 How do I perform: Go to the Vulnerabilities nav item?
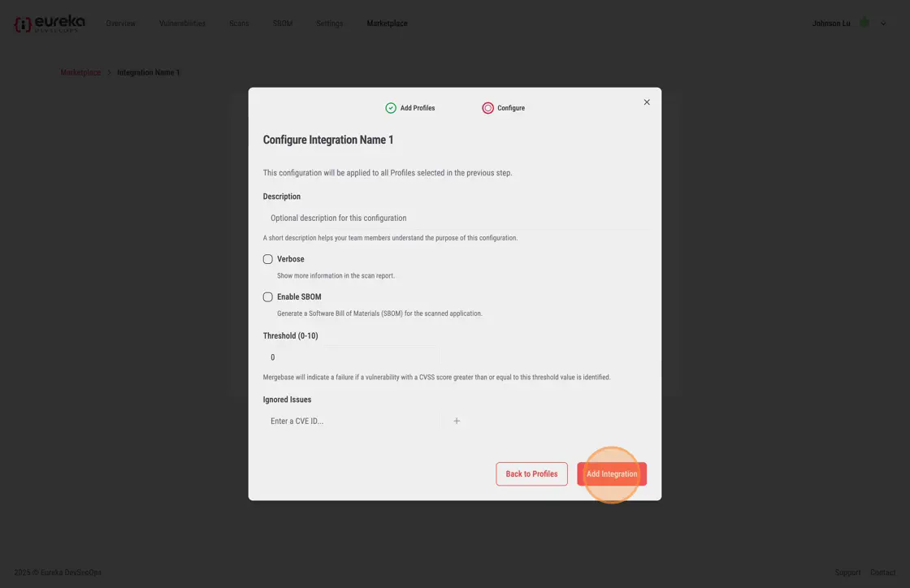coord(182,24)
